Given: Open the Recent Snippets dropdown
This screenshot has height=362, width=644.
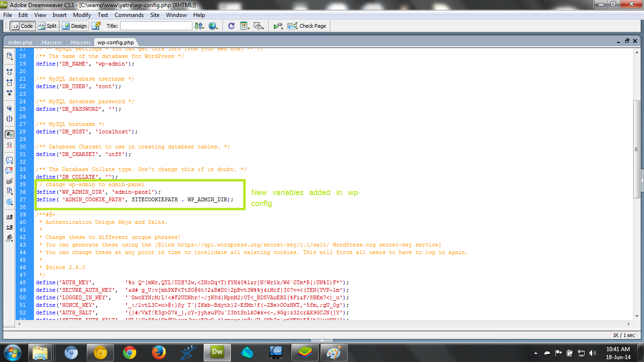Looking at the screenshot, I should (x=9, y=191).
